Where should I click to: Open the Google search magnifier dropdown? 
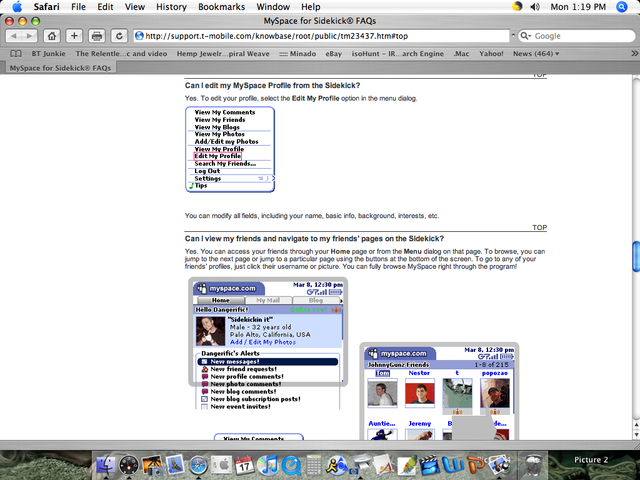(x=526, y=36)
